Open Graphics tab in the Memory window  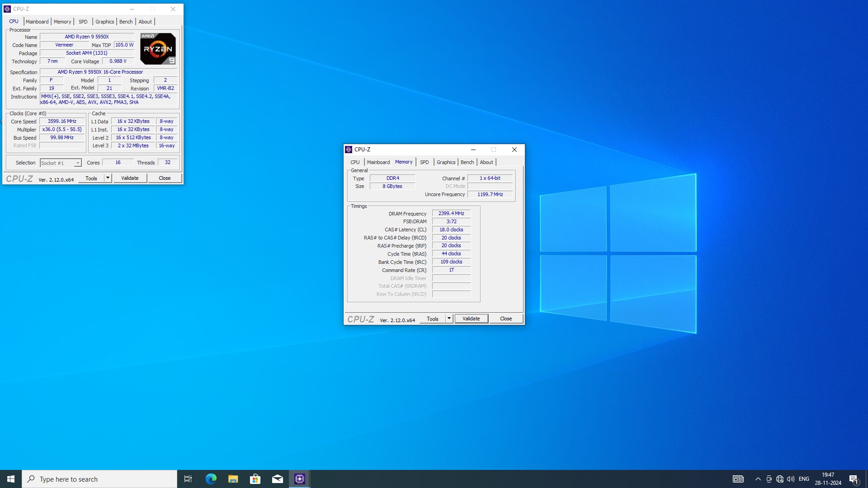(446, 162)
